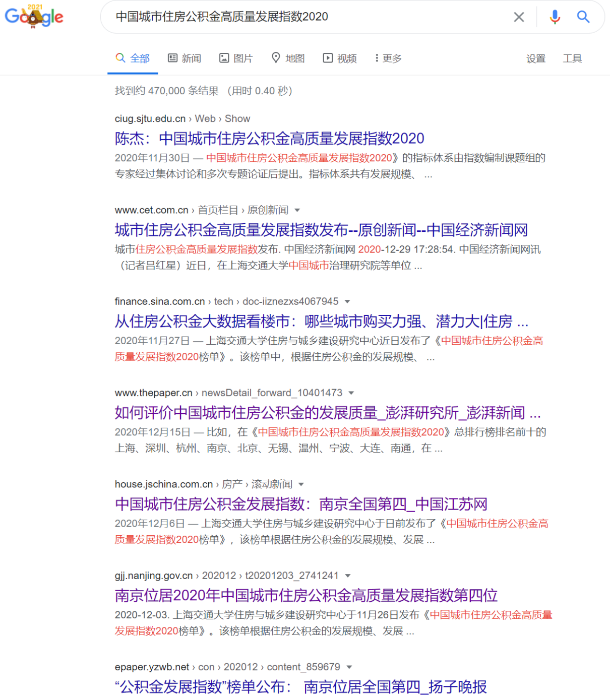Click the snippet dated 2020年12月6日
Image resolution: width=610 pixels, height=700 pixels.
point(332,532)
